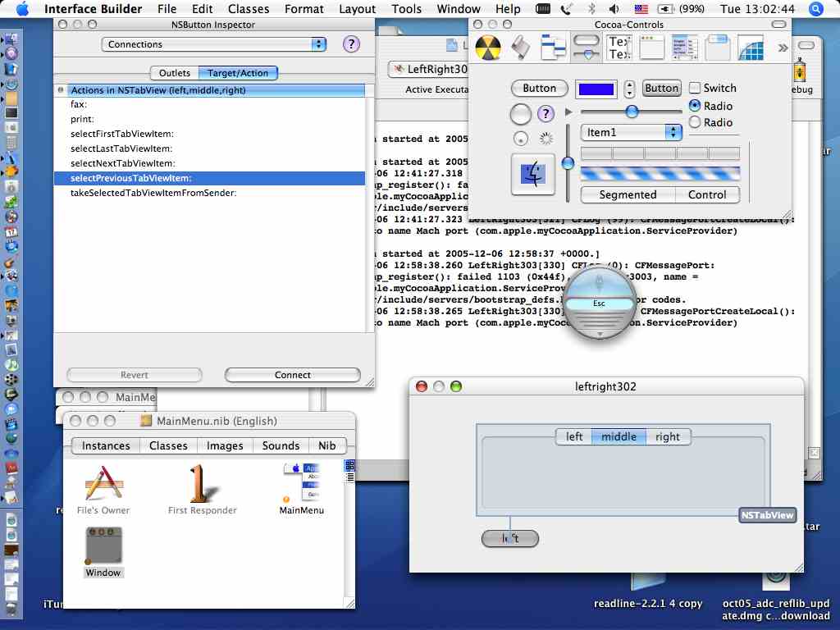840x630 pixels.
Task: Open Spotlight search in the menu bar
Action: 816,9
